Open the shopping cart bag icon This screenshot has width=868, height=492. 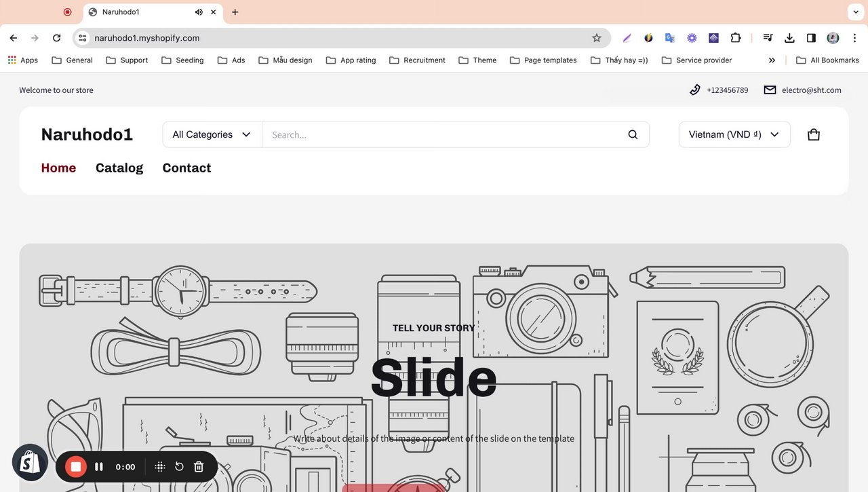coord(814,134)
